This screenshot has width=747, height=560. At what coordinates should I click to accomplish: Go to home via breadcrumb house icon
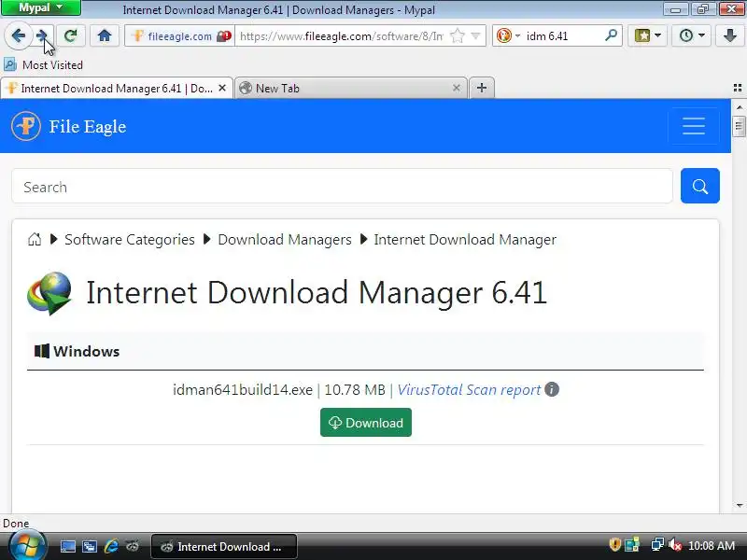click(x=35, y=239)
